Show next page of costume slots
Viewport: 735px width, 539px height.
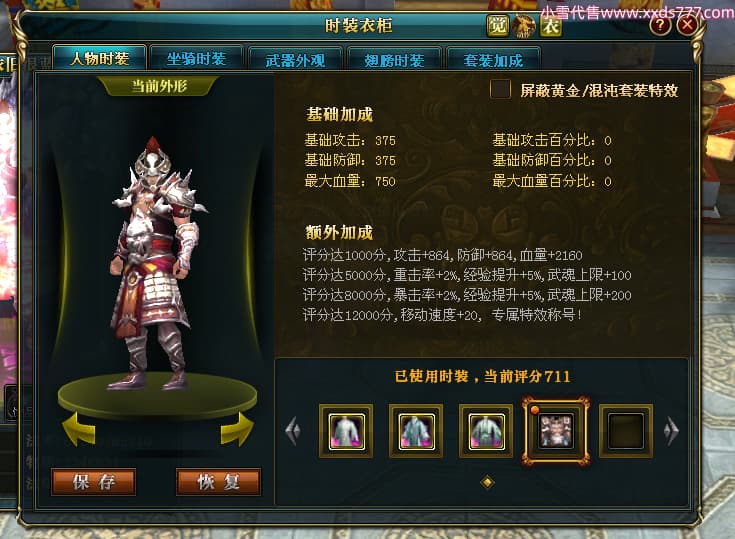(671, 430)
